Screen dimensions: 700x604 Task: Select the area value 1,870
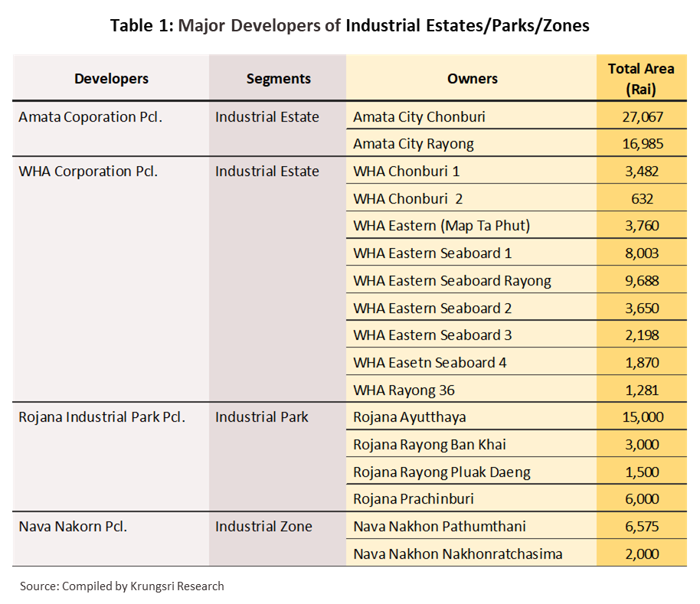[x=642, y=363]
